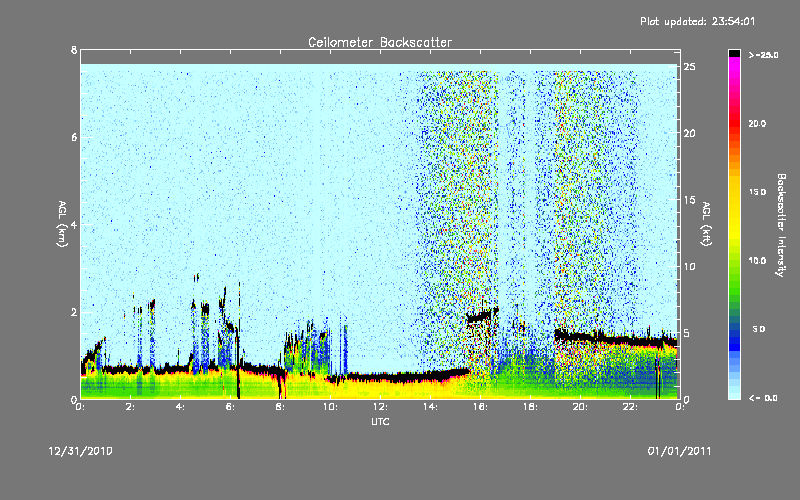This screenshot has width=800, height=500.
Task: Click the '14:' UTC tick label
Action: click(x=430, y=407)
